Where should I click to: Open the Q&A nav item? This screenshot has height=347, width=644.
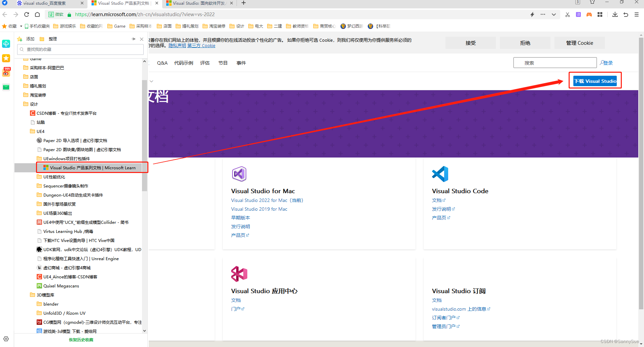[162, 63]
